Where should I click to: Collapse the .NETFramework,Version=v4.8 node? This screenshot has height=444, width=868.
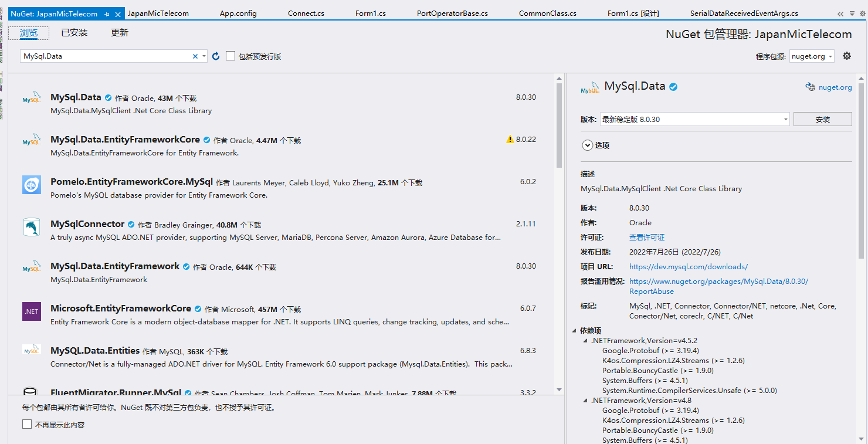point(585,401)
